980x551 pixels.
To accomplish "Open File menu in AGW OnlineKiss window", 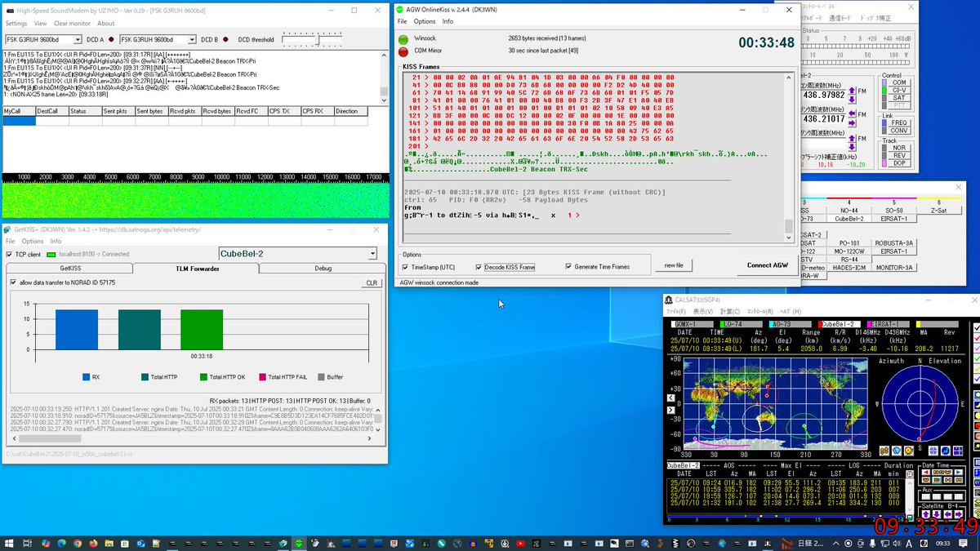I will pos(403,21).
